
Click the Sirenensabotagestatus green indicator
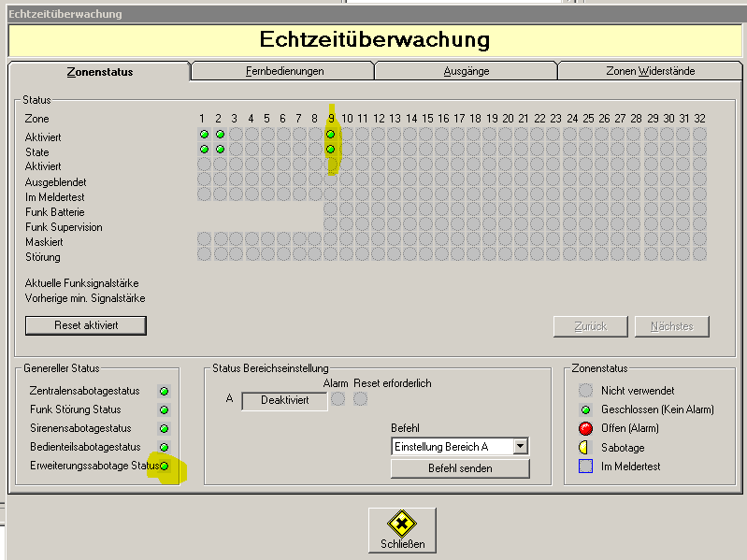165,428
